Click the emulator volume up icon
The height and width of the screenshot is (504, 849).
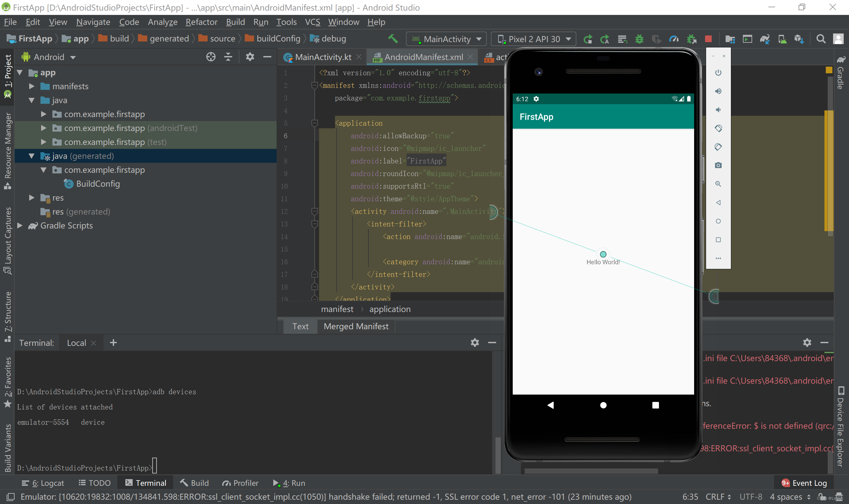pyautogui.click(x=718, y=92)
